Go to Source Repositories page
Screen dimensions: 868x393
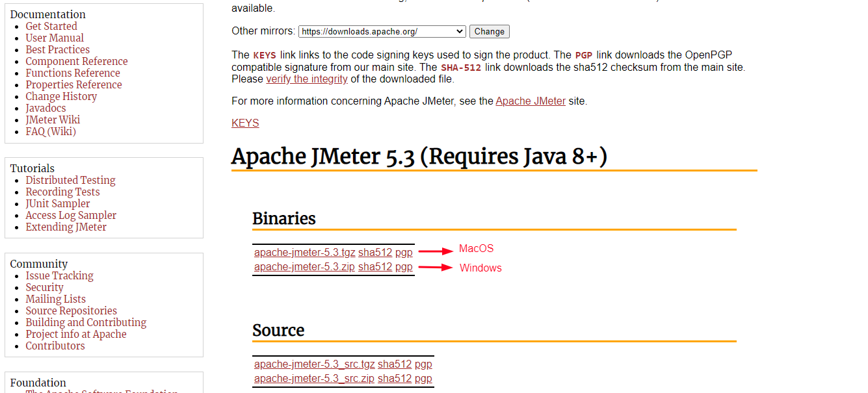point(72,311)
